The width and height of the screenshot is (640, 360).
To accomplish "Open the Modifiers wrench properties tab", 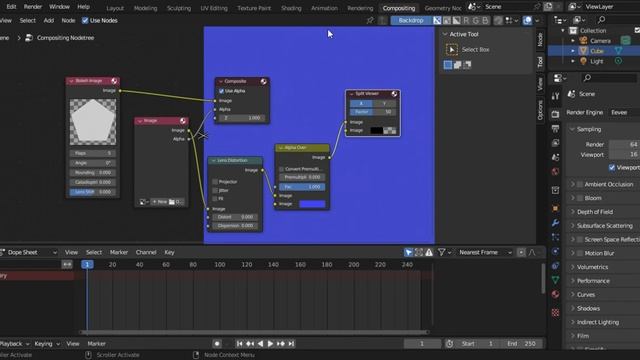I will coord(555,223).
